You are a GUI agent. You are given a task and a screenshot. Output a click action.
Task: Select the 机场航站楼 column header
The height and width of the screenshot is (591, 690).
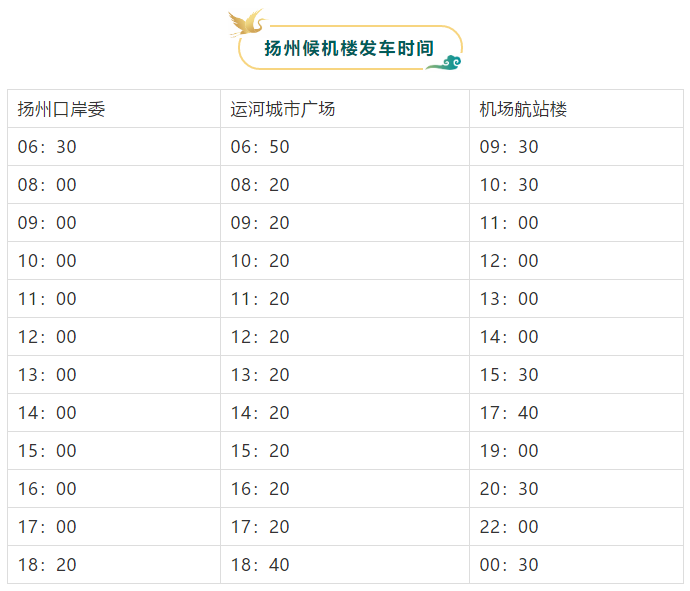point(576,109)
